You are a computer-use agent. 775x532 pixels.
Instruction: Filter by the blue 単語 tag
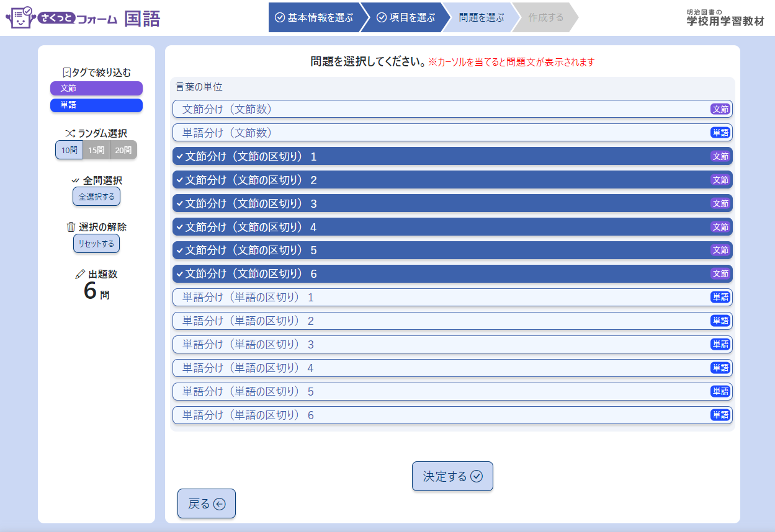pos(96,105)
